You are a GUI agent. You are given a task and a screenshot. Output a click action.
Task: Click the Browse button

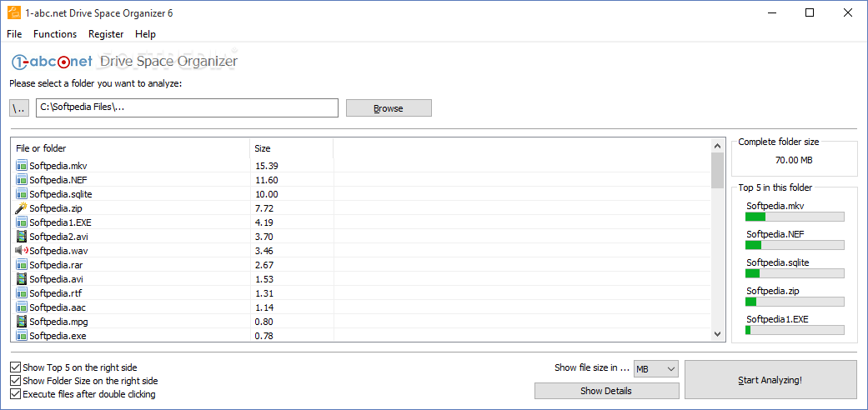pos(389,108)
